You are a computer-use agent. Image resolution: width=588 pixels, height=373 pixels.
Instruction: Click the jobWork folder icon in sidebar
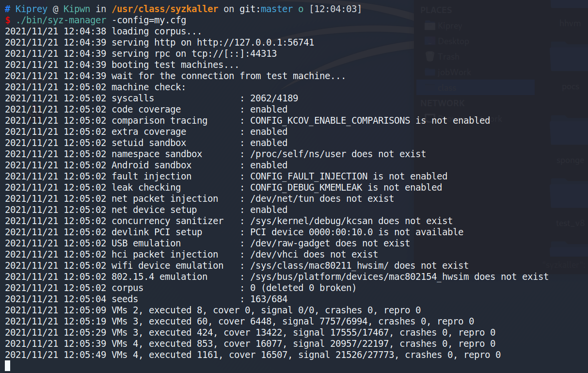(429, 72)
